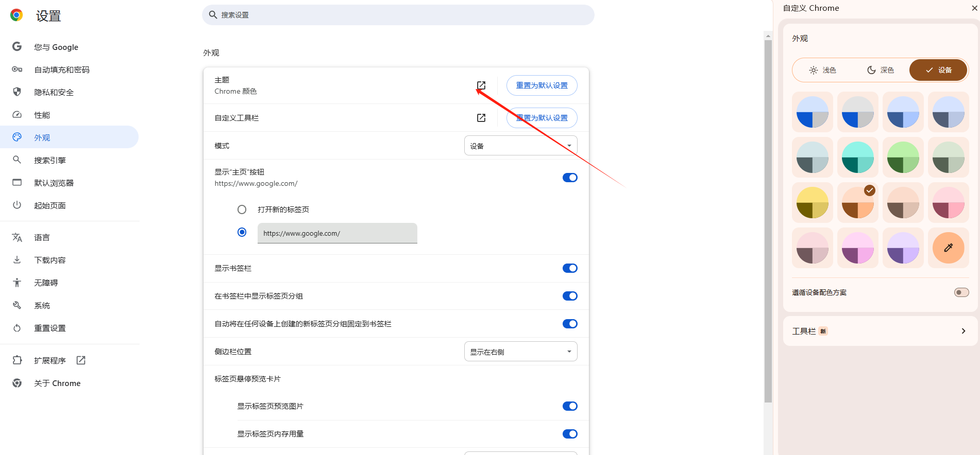Click the appearance palette icon

tap(17, 137)
